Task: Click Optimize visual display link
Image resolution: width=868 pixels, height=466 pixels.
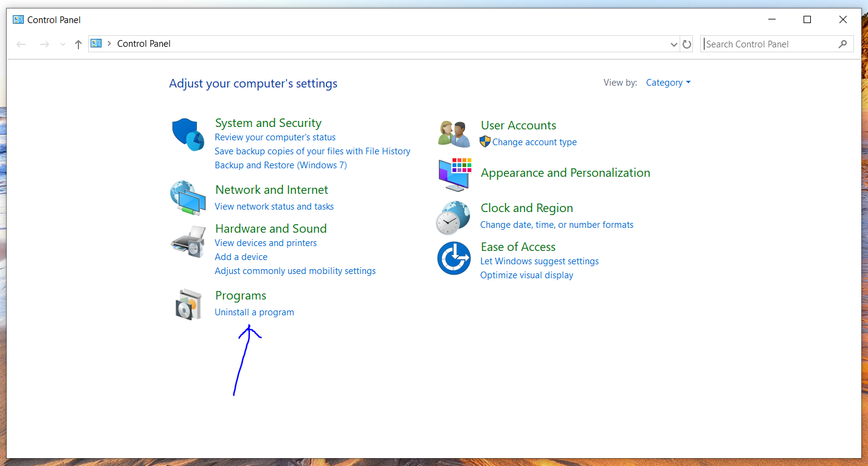Action: pyautogui.click(x=526, y=275)
